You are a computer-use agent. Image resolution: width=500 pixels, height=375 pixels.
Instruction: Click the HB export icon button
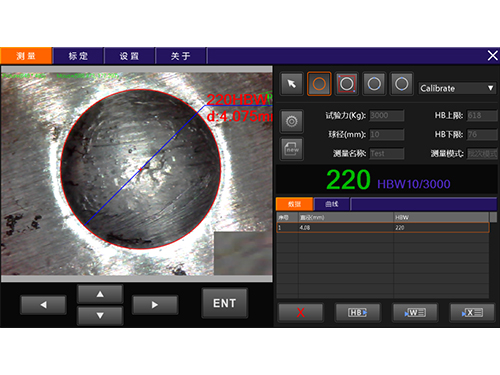pos(358,312)
